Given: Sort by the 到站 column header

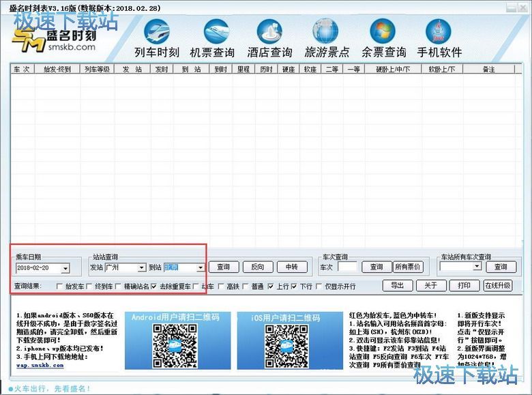Looking at the screenshot, I should [x=191, y=69].
